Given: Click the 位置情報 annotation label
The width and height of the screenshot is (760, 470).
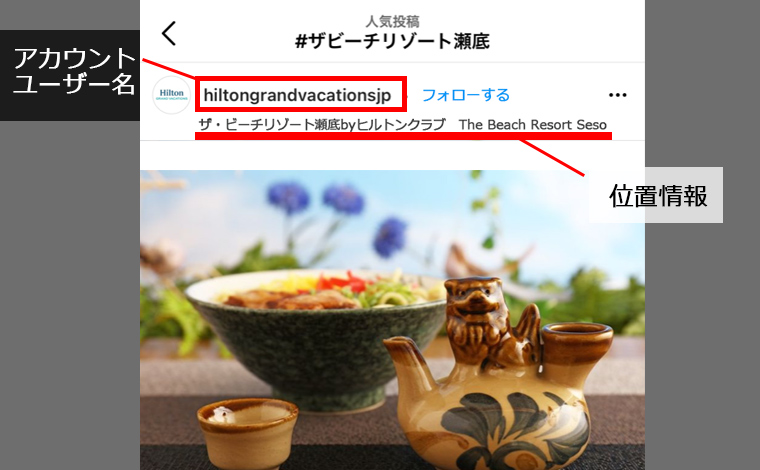Looking at the screenshot, I should tap(657, 195).
